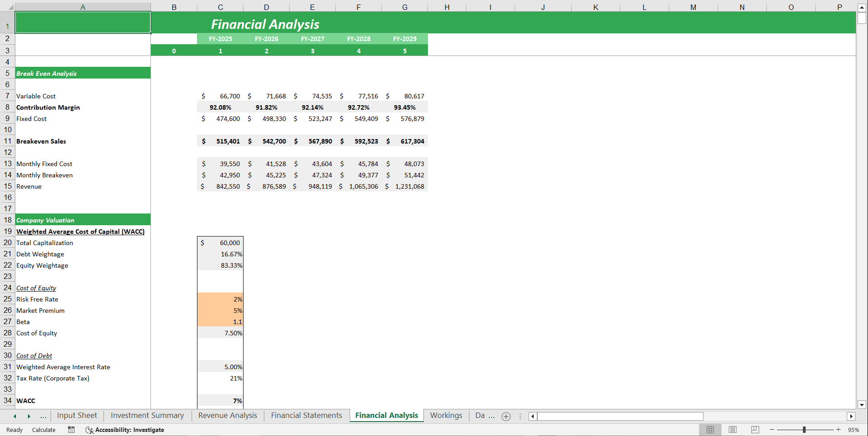Screen dimensions: 868x436
Task: Expand the vertical ellipsis beside the sheet tabs
Action: 520,416
